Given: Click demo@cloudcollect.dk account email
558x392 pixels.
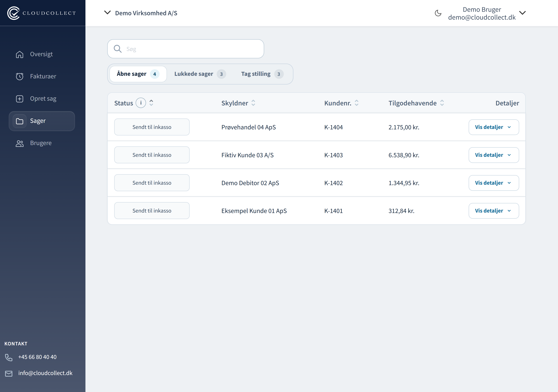Looking at the screenshot, I should coord(482,17).
